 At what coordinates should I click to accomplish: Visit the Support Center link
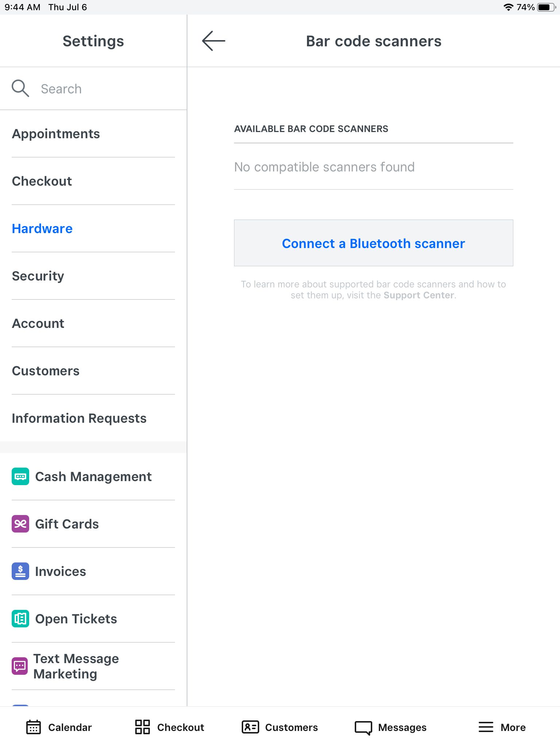[x=419, y=295]
